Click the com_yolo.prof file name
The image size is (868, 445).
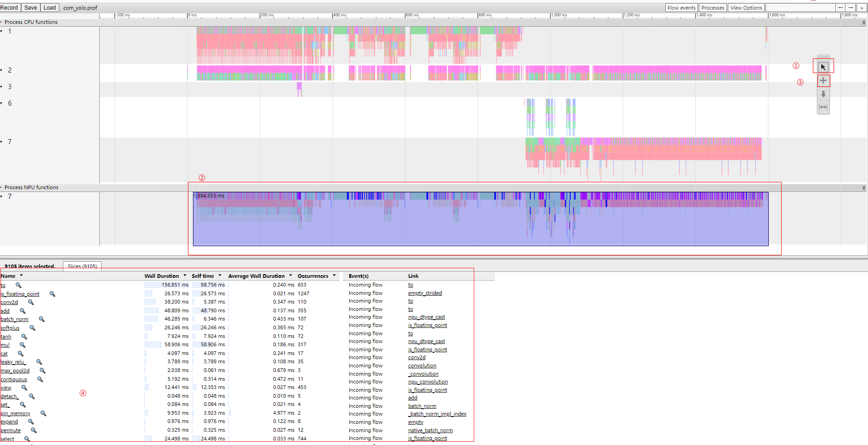80,8
